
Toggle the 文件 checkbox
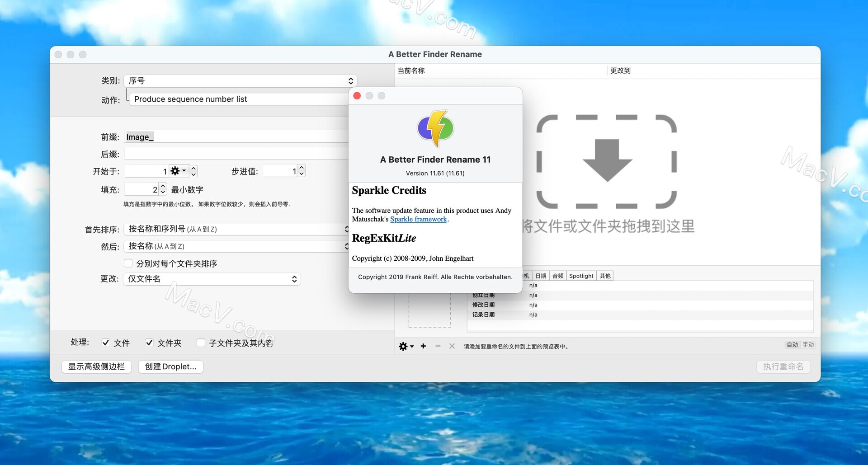(106, 343)
